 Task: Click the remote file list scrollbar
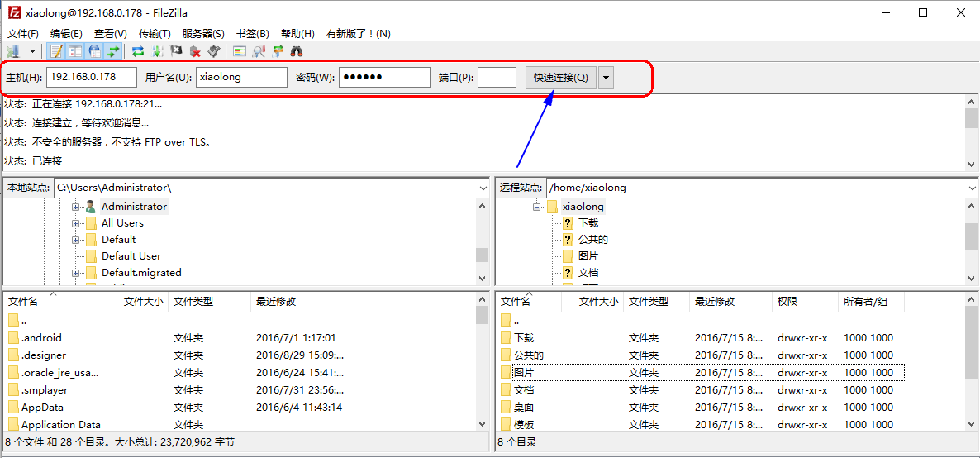click(x=973, y=361)
